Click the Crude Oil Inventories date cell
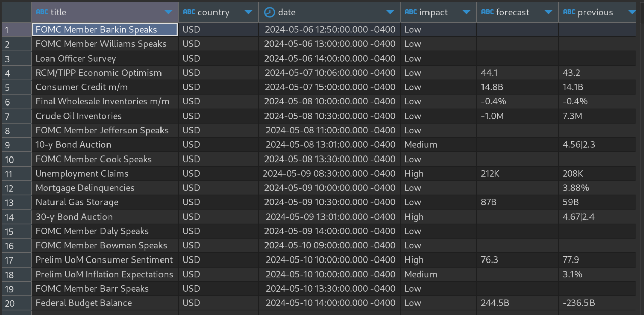Screen dimensions: 644x315 point(330,116)
